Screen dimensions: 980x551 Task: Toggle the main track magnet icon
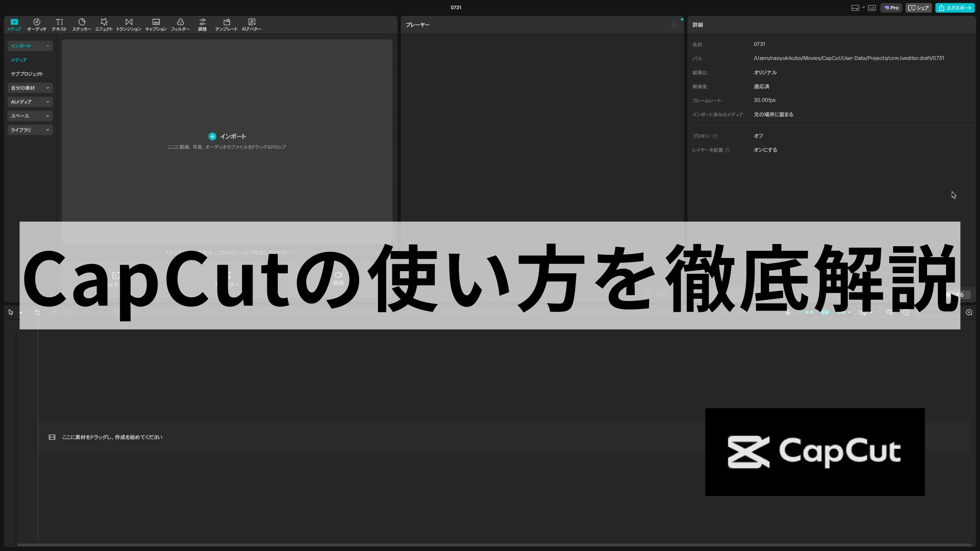[809, 312]
